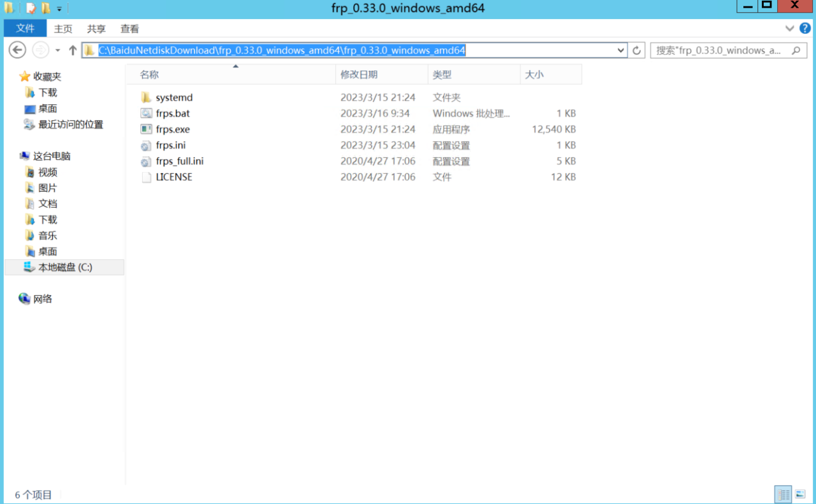Switch to the 共享 ribbon tab
Image resolution: width=816 pixels, height=504 pixels.
click(x=96, y=29)
